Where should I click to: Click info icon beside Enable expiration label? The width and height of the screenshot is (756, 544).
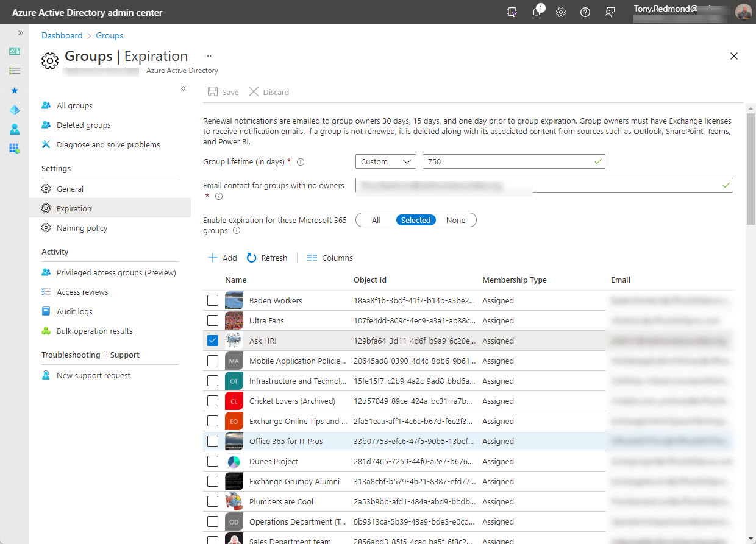(x=237, y=231)
